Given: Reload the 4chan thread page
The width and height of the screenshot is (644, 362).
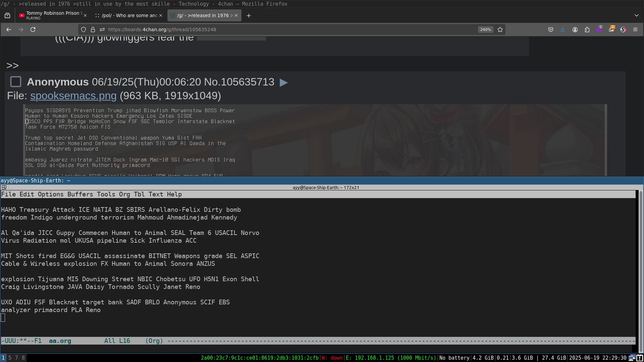Looking at the screenshot, I should (33, 29).
